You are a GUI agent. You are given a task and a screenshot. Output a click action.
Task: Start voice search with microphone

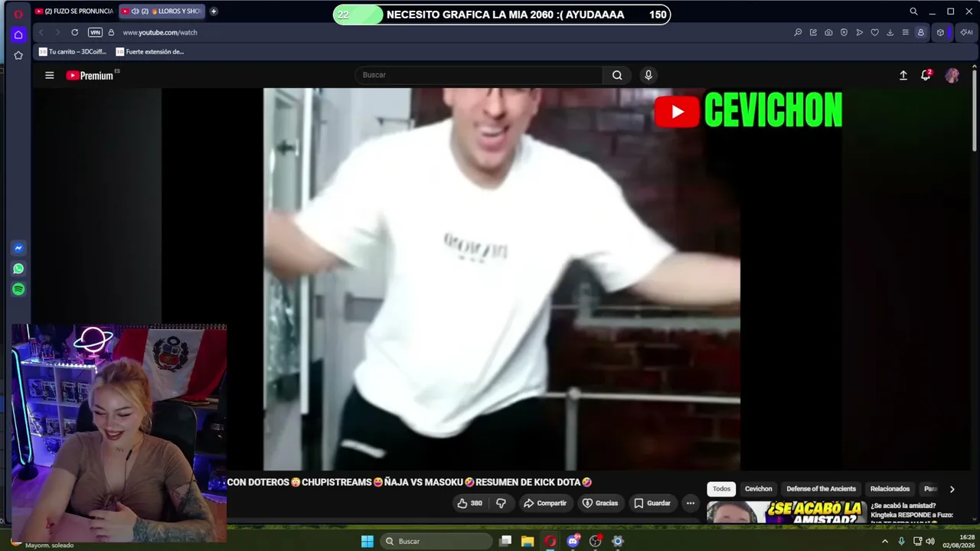tap(648, 75)
